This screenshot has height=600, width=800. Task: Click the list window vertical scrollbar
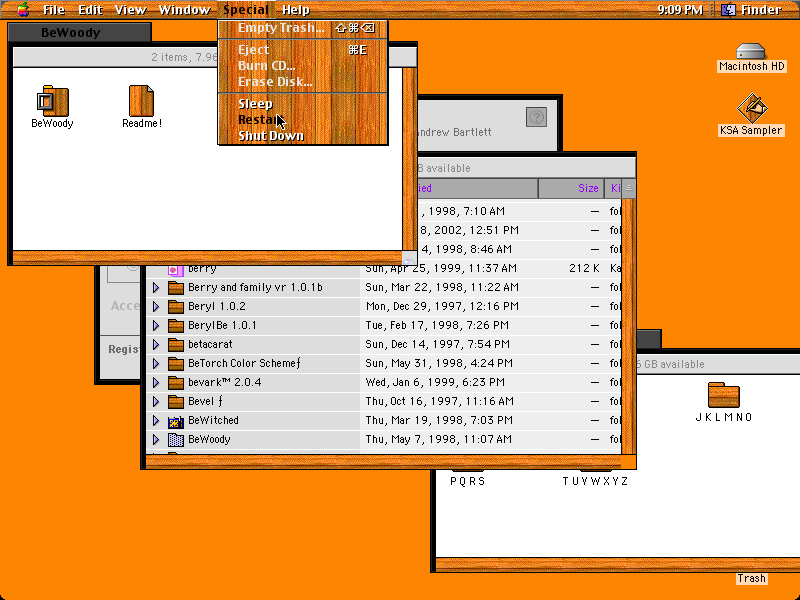pos(629,327)
